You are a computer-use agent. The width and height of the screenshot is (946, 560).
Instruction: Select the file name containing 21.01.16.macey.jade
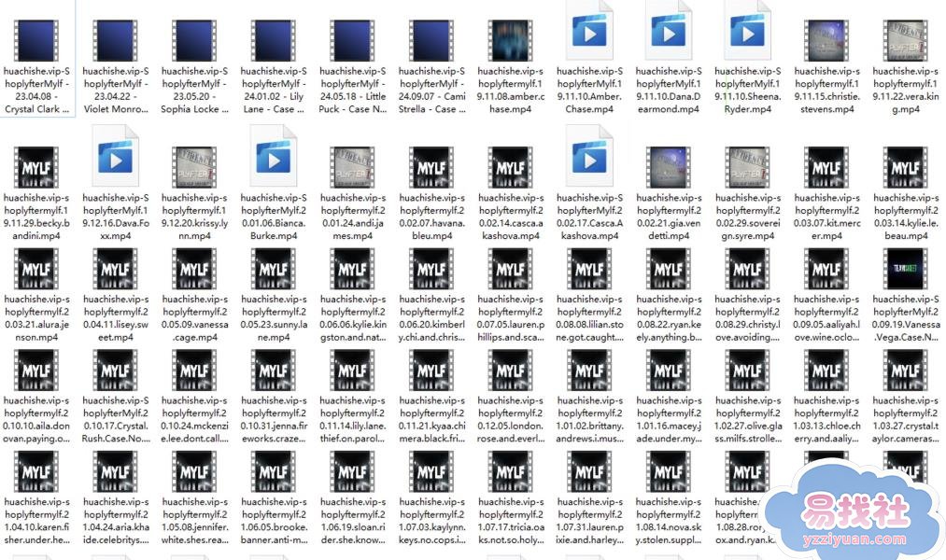coord(669,419)
